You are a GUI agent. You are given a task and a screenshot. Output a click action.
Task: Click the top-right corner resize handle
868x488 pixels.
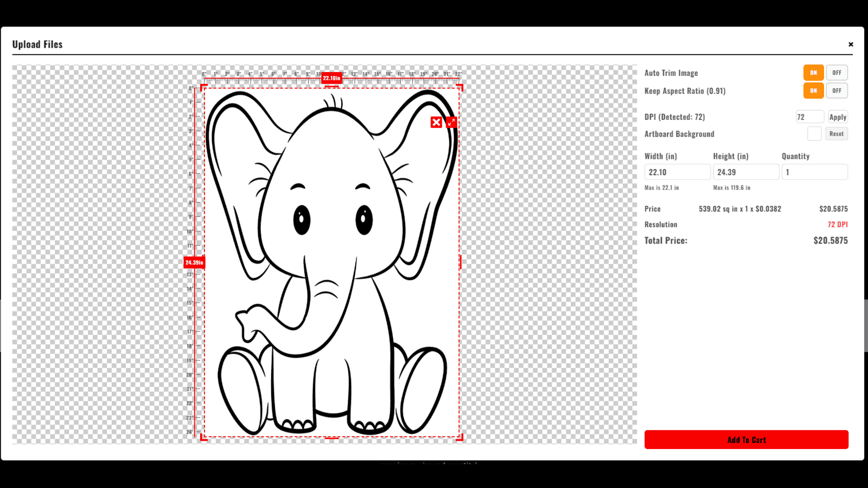point(460,87)
